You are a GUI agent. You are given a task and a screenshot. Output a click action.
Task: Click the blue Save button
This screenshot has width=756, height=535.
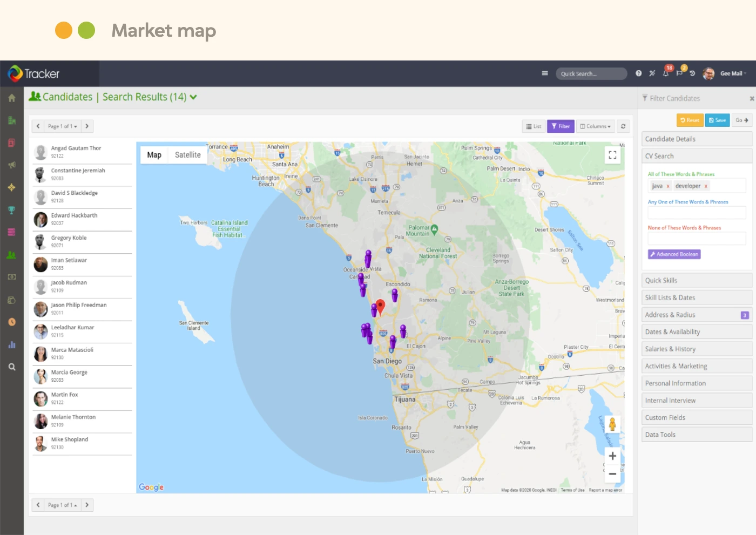[717, 120]
